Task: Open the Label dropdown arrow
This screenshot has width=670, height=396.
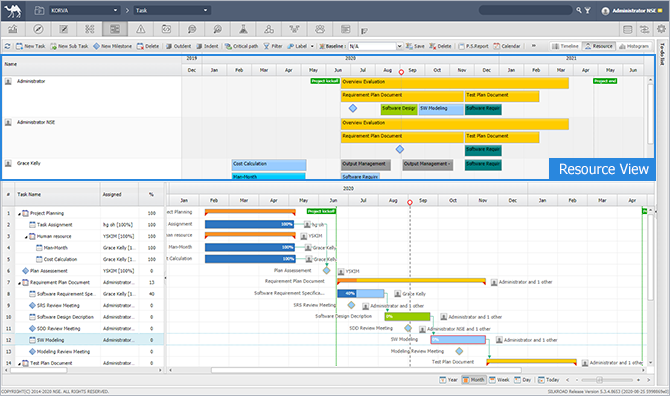Action: click(312, 46)
